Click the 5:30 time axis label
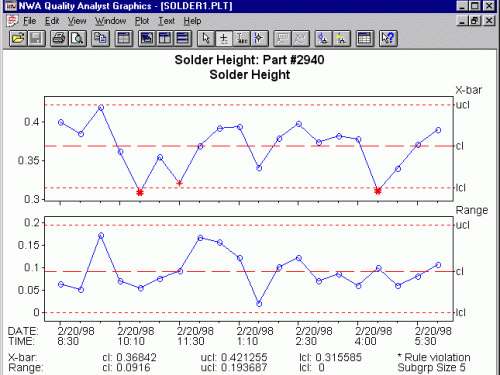 [426, 341]
